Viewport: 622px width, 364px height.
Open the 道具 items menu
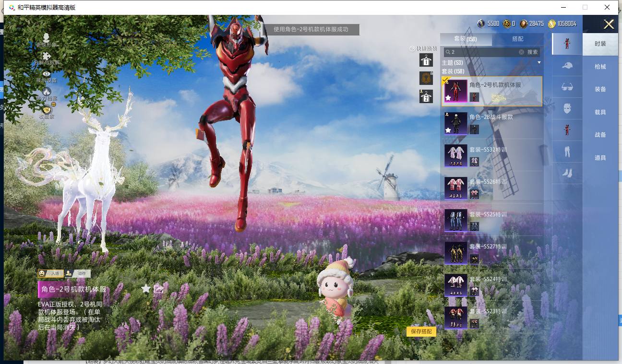[x=600, y=158]
